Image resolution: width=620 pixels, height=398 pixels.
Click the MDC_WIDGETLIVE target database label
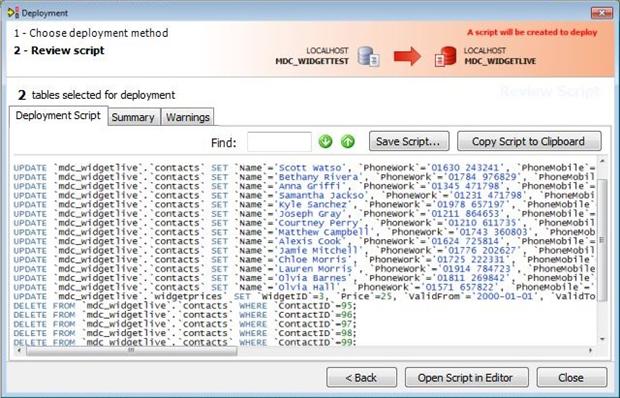coord(500,61)
